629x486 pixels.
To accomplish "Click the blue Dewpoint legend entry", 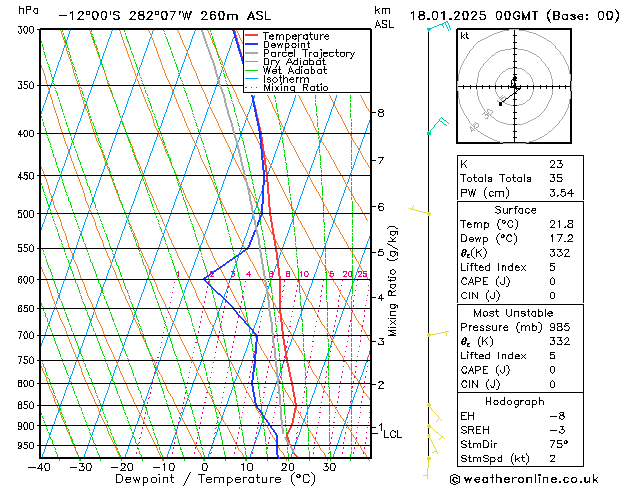I will (x=278, y=45).
